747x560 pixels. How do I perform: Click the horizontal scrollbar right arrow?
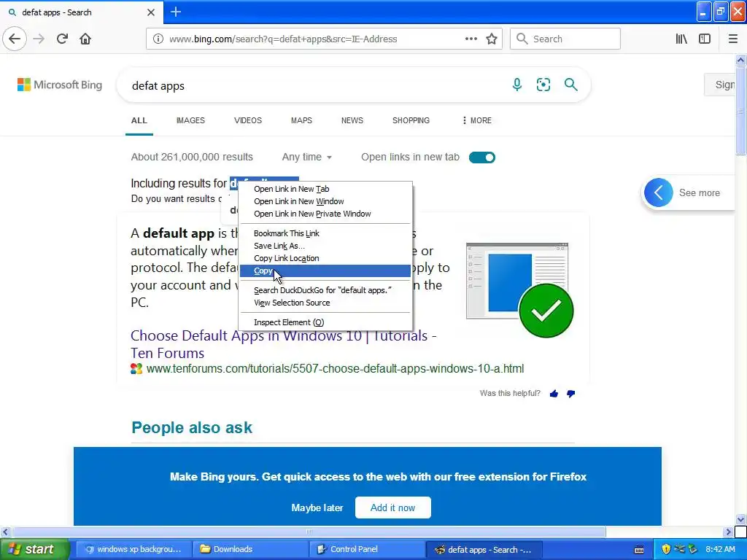729,532
